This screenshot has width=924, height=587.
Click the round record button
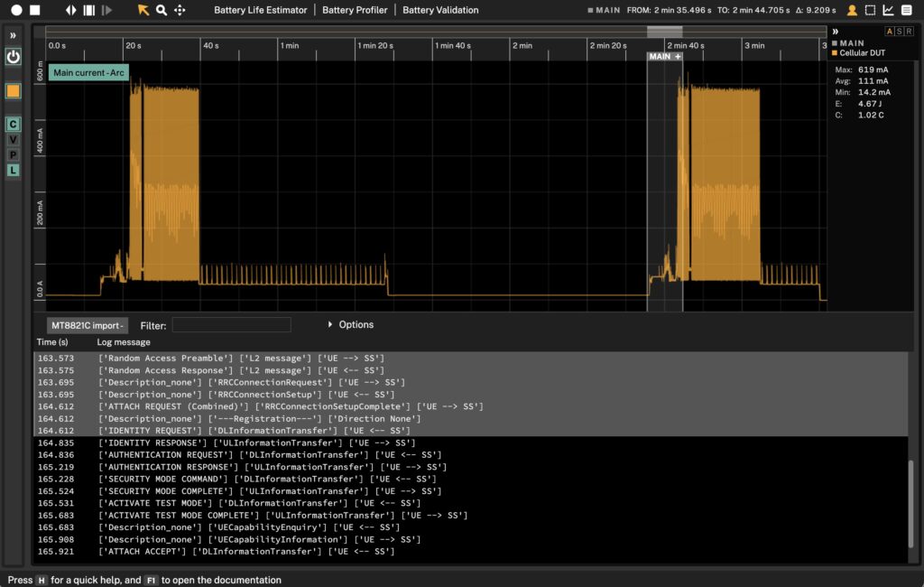coord(16,10)
